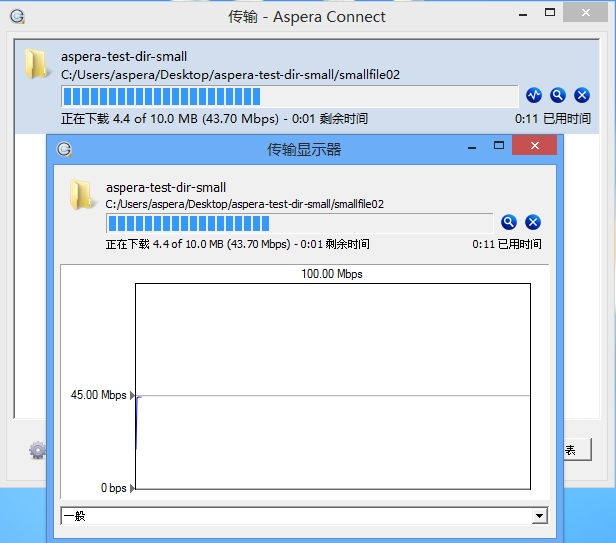This screenshot has height=543, width=616.
Task: Click the 0 bps minimum rate marker
Action: [x=134, y=488]
